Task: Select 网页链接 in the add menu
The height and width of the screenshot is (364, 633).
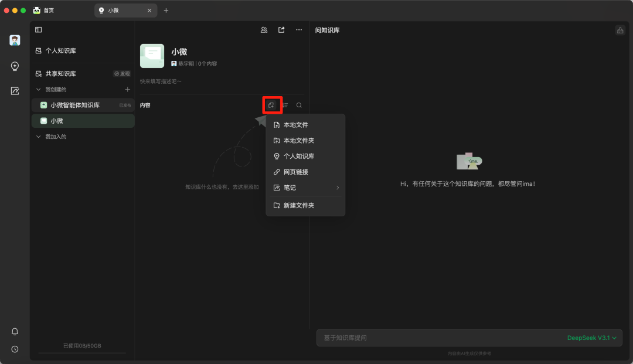Action: (x=295, y=172)
